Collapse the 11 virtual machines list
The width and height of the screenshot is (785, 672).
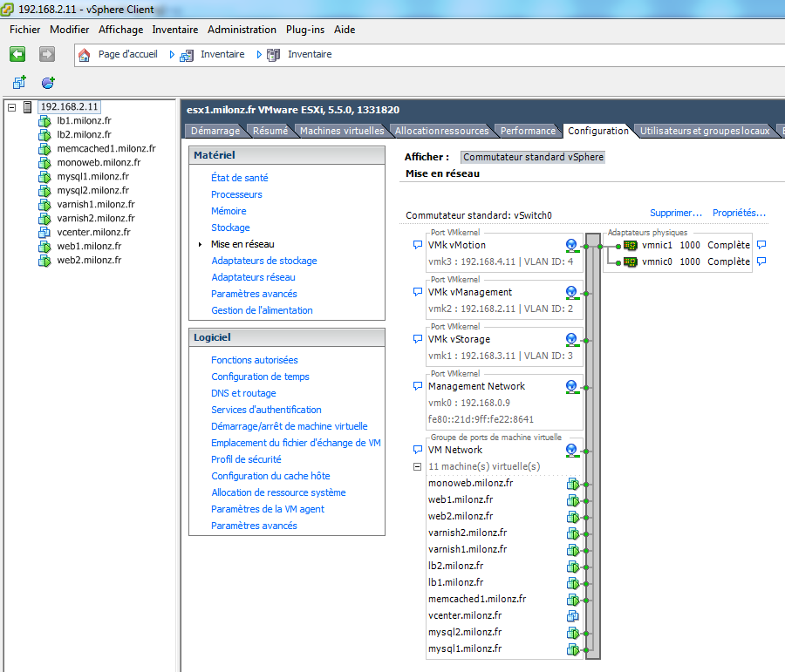point(417,466)
